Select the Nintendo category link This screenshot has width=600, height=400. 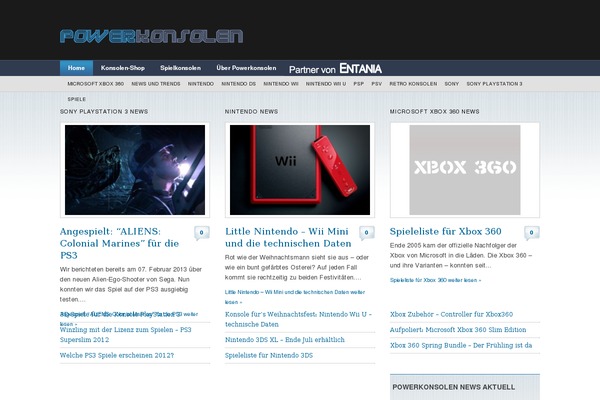pos(201,84)
